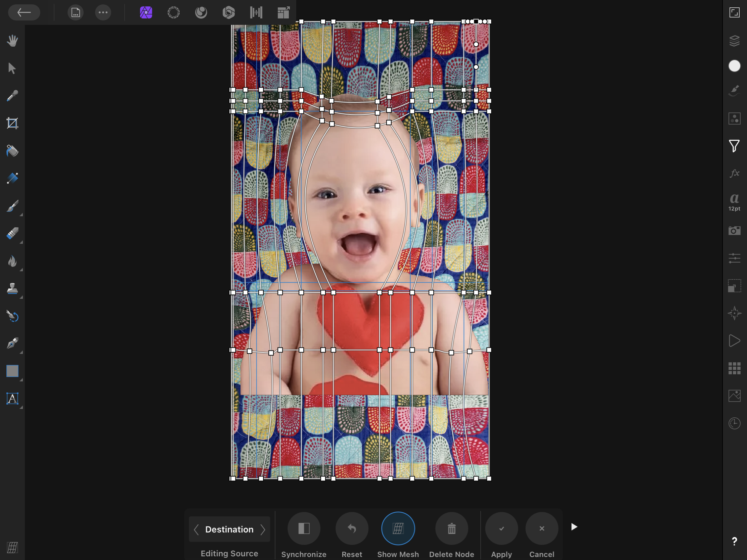Toggle fullscreen interface at top right
This screenshot has width=747, height=560.
point(734,12)
